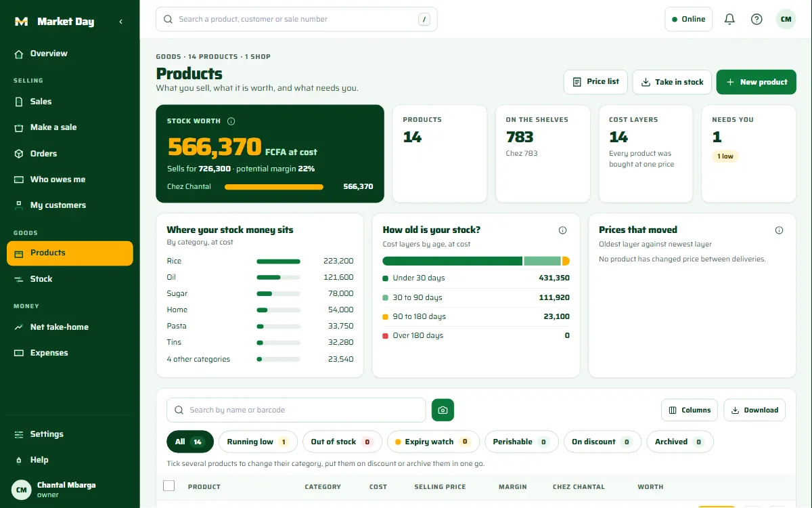Screen dimensions: 812x508
Task: Click the 4 other categories row
Action: (260, 359)
